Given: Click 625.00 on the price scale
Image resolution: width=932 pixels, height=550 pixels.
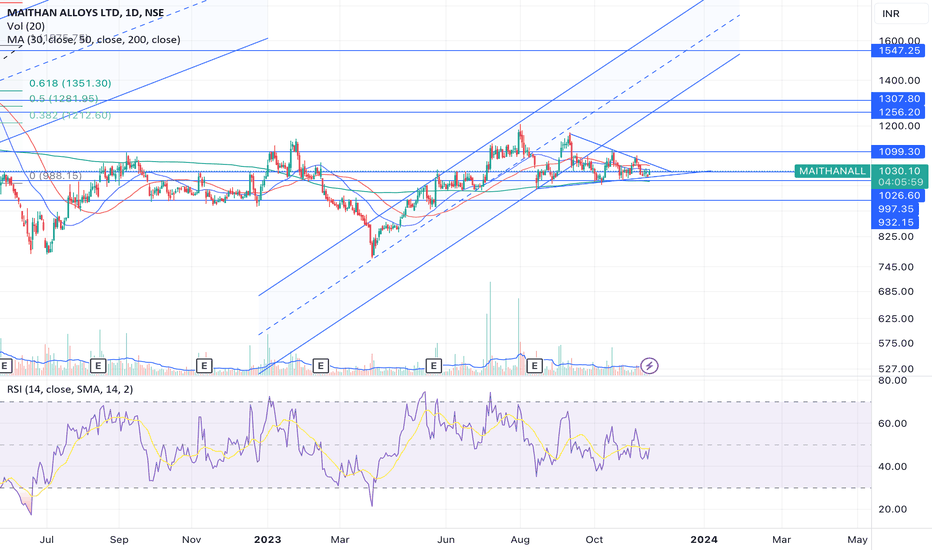Looking at the screenshot, I should coord(896,319).
